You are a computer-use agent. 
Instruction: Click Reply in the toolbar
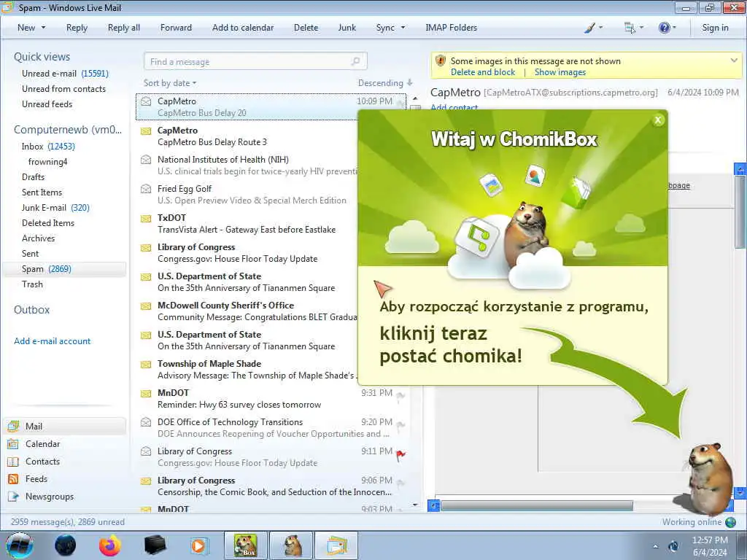pyautogui.click(x=77, y=28)
